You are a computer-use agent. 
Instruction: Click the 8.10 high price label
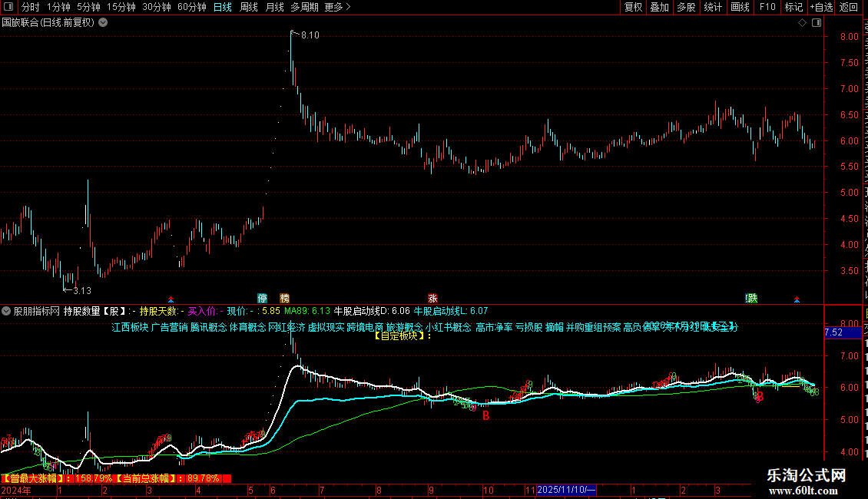(310, 35)
